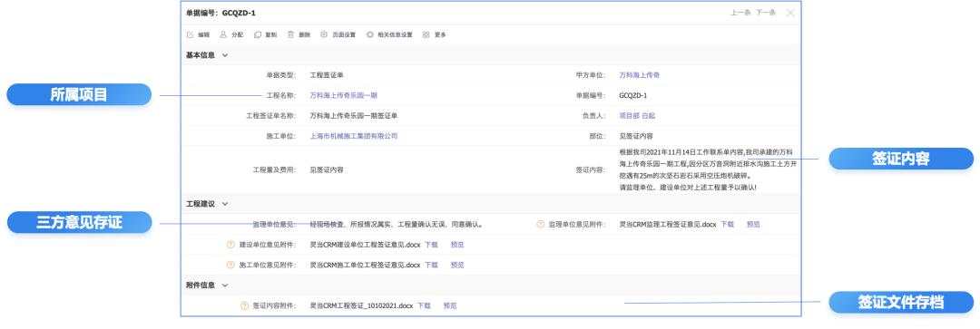Open 上海市机械施工集团有限公司 link
Screen dimensions: 980x329
pos(354,135)
